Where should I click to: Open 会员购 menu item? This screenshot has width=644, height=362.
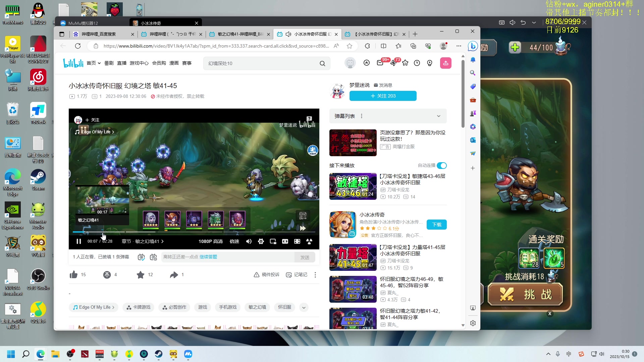coord(159,63)
